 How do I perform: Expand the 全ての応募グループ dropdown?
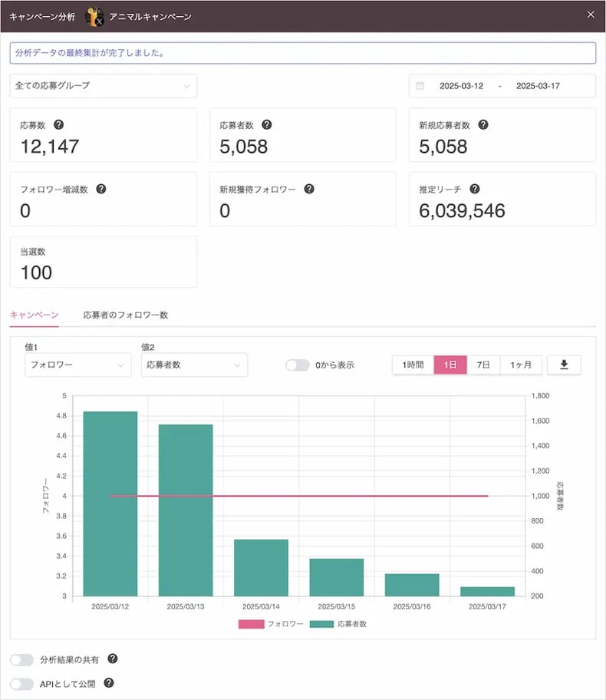click(x=103, y=86)
